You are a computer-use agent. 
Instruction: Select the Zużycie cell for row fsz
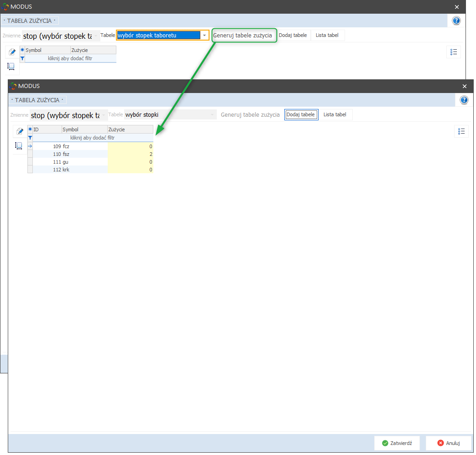pos(130,154)
